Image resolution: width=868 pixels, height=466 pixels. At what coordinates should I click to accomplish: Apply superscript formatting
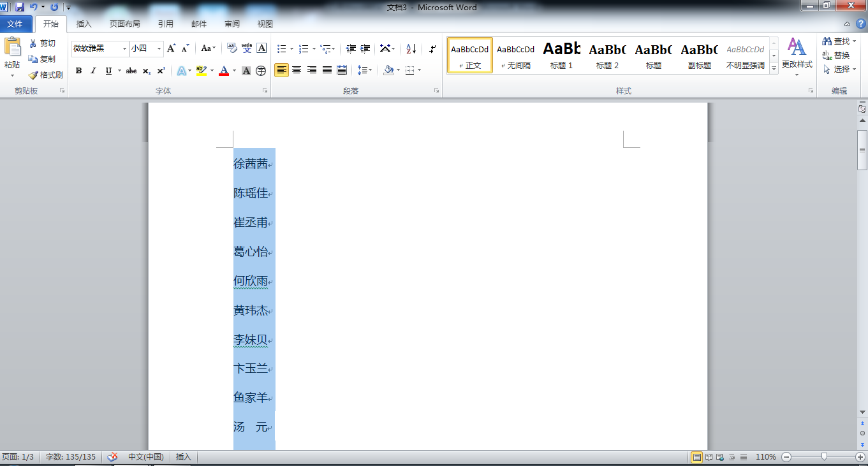coord(161,71)
